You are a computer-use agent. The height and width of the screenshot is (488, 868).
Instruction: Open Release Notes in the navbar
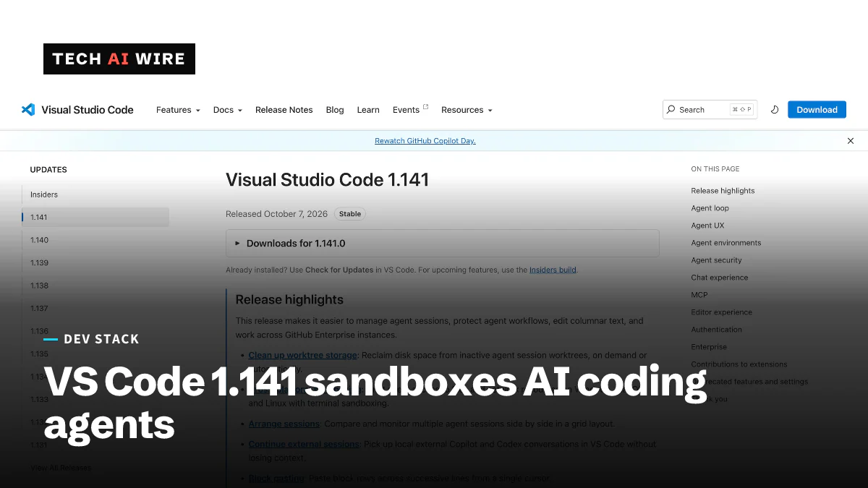coord(284,110)
